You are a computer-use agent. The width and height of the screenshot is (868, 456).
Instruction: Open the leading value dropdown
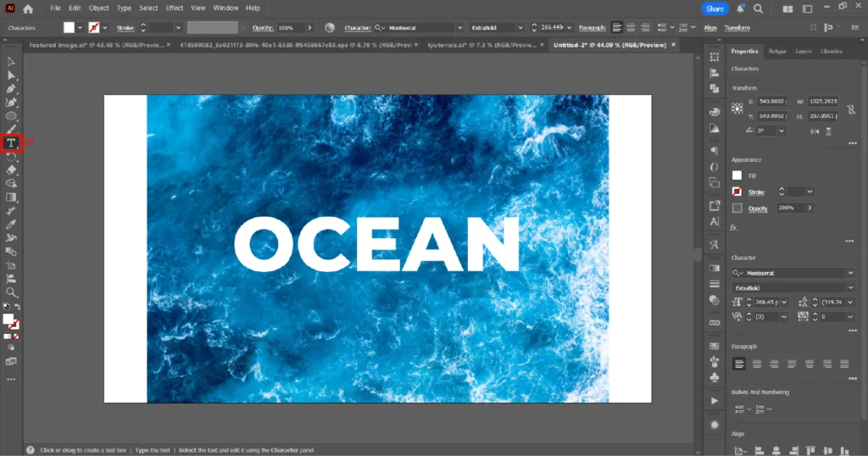851,302
